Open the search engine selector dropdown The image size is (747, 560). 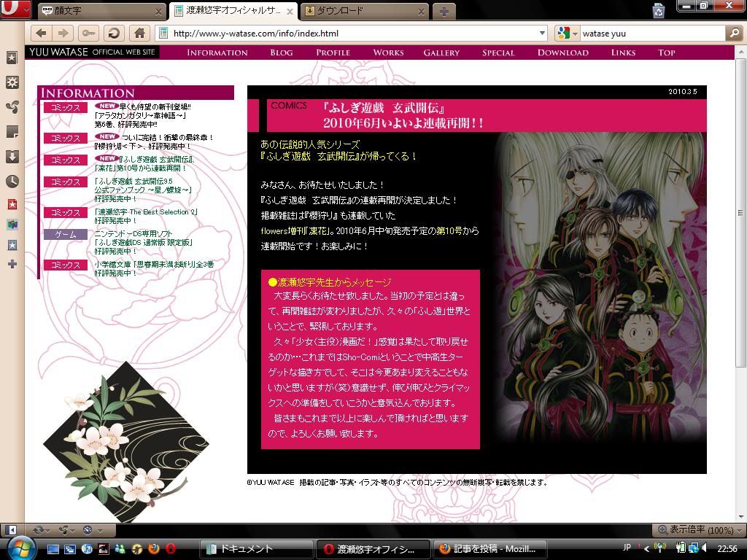(x=575, y=34)
